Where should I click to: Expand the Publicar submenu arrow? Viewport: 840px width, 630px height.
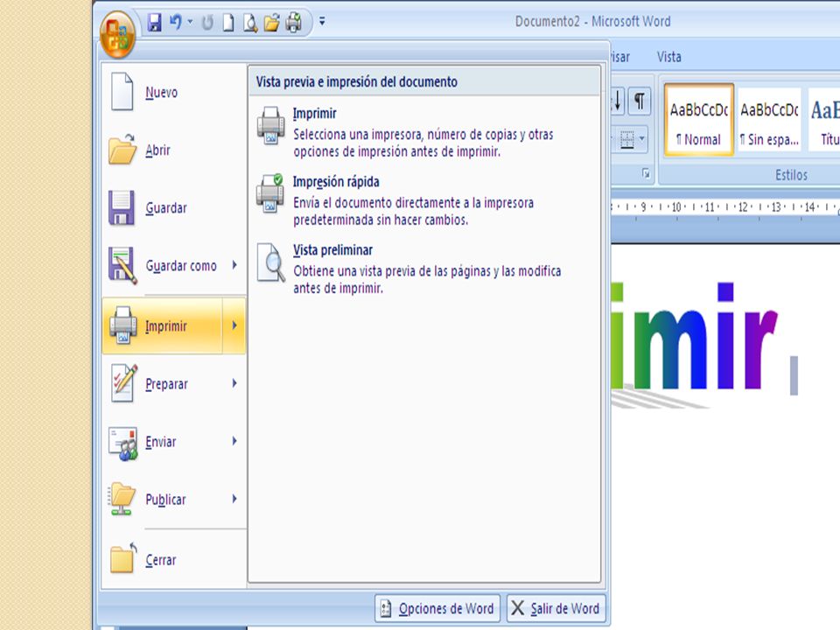click(x=234, y=499)
